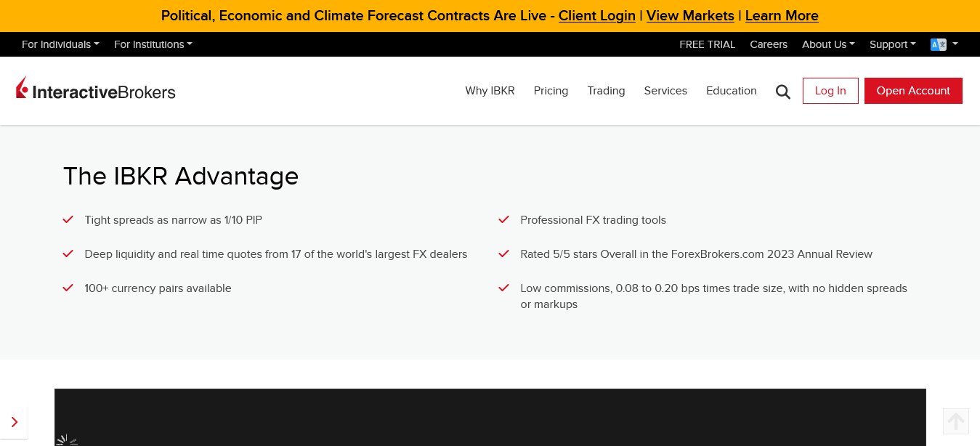The width and height of the screenshot is (980, 446).
Task: Open the About Us dropdown menu
Action: pyautogui.click(x=828, y=44)
